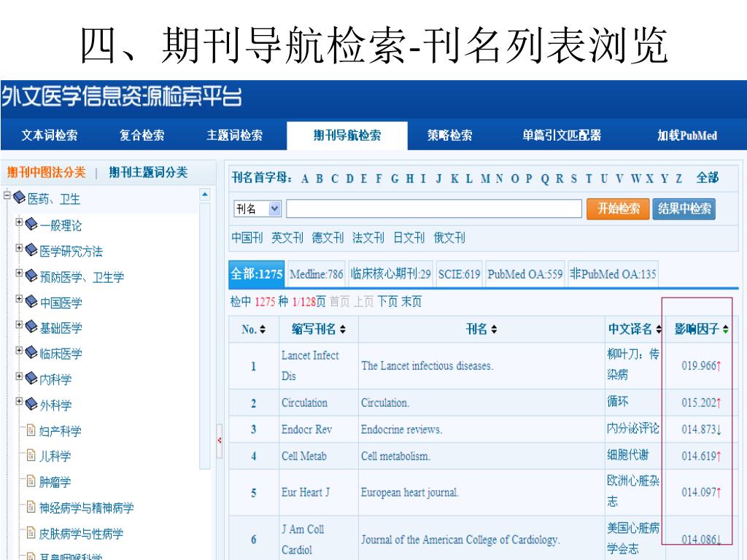Click document icon beside 肿瘤学
Viewport: 747px width, 560px height.
[31, 481]
